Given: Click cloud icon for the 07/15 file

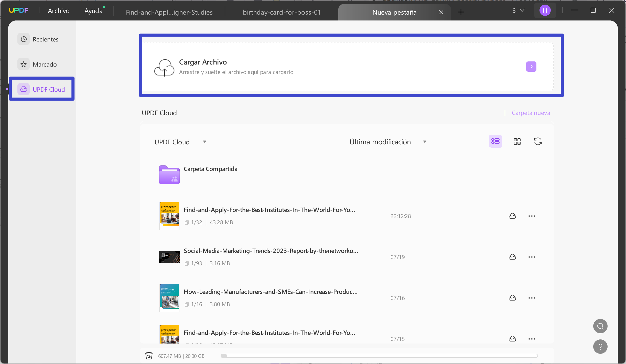Looking at the screenshot, I should [512, 339].
